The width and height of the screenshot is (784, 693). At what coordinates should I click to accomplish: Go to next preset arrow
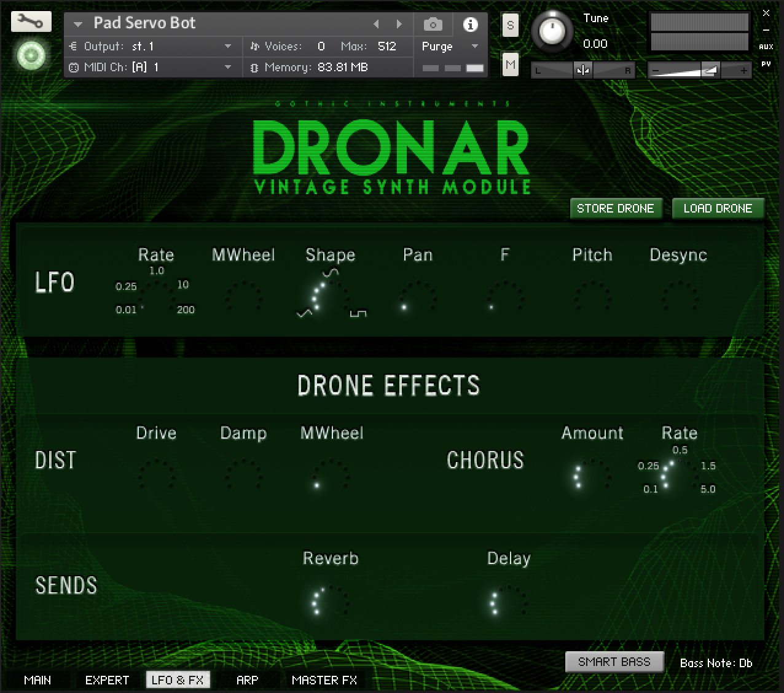coord(399,25)
